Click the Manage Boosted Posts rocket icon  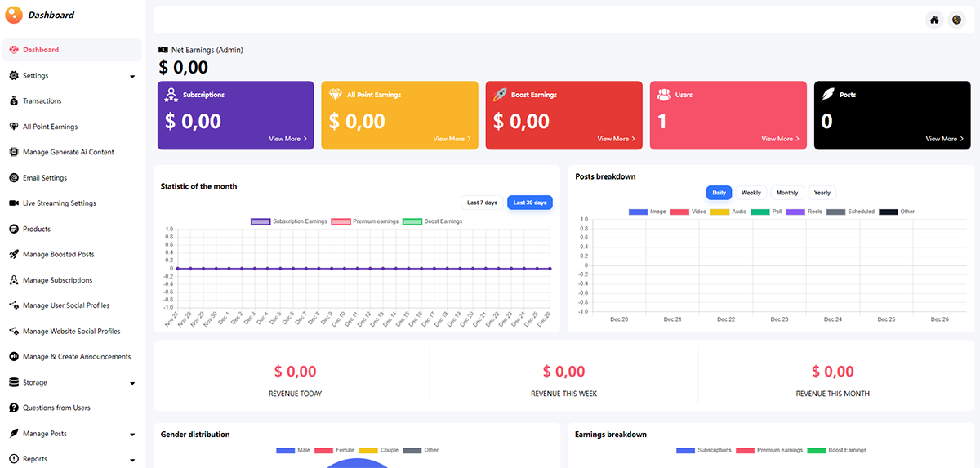[x=14, y=255]
